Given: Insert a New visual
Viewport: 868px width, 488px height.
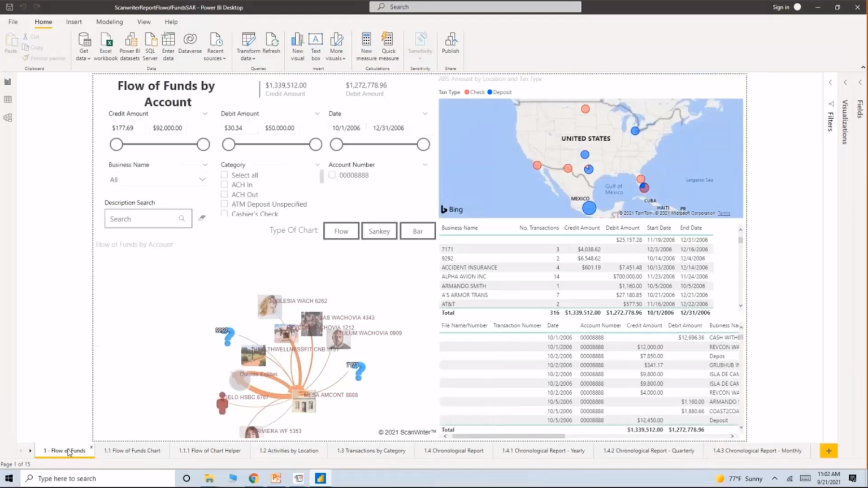Looking at the screenshot, I should click(297, 46).
